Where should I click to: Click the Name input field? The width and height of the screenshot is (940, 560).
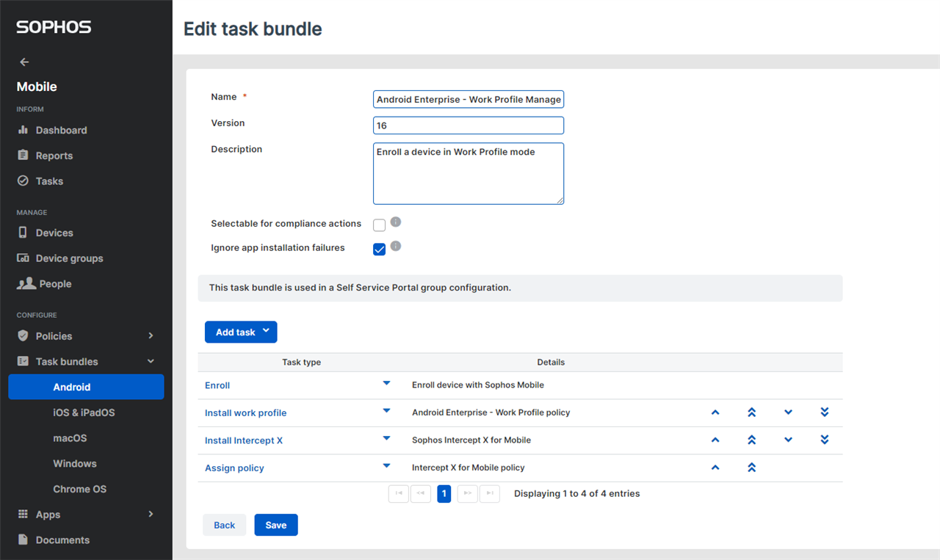[469, 99]
